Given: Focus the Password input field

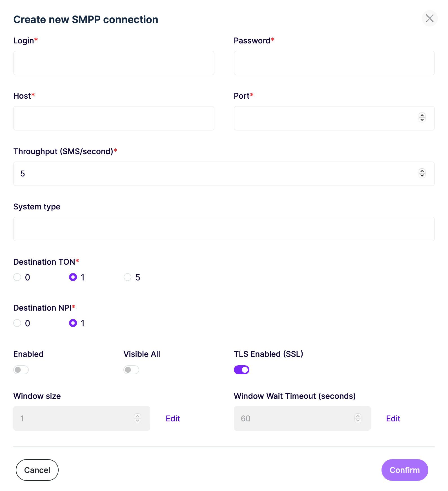Looking at the screenshot, I should tap(334, 63).
